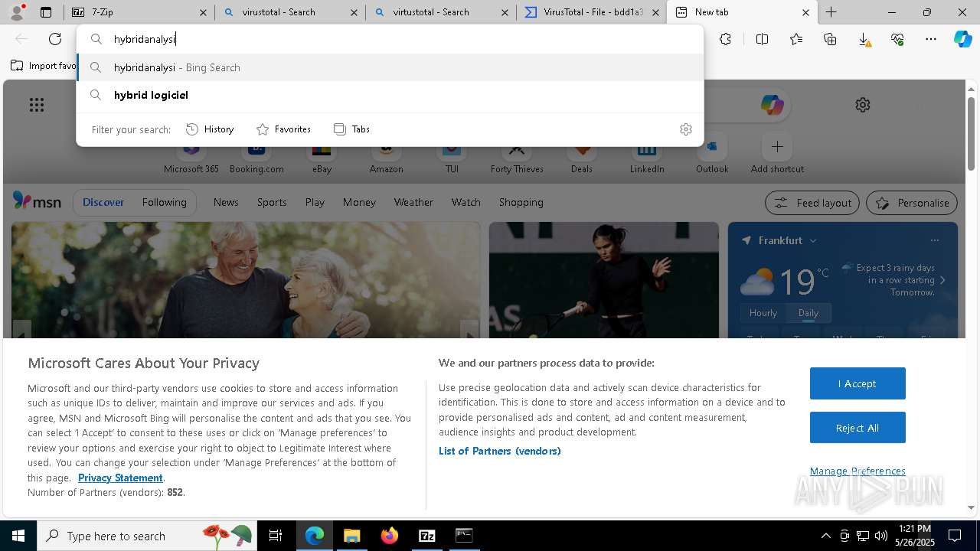Click the Personalise button
Image resolution: width=980 pixels, height=551 pixels.
pyautogui.click(x=912, y=203)
